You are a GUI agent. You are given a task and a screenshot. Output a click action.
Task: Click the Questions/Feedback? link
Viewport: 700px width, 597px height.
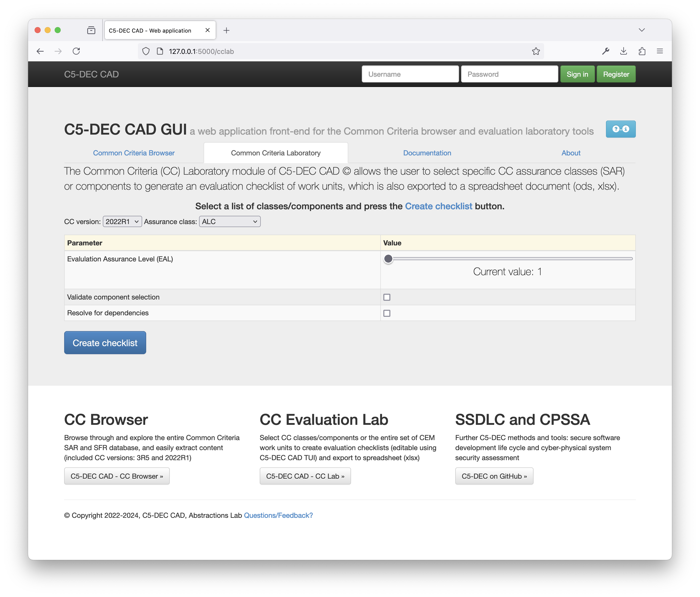278,515
